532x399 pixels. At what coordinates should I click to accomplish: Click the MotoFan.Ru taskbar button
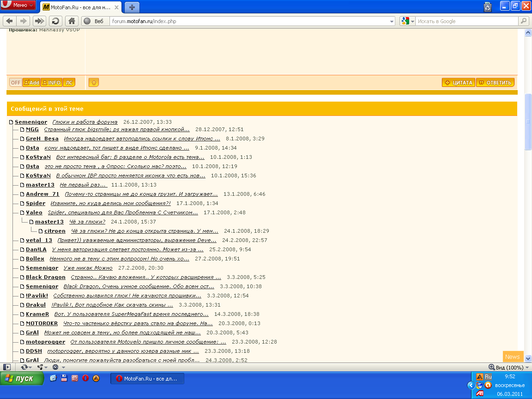(147, 379)
